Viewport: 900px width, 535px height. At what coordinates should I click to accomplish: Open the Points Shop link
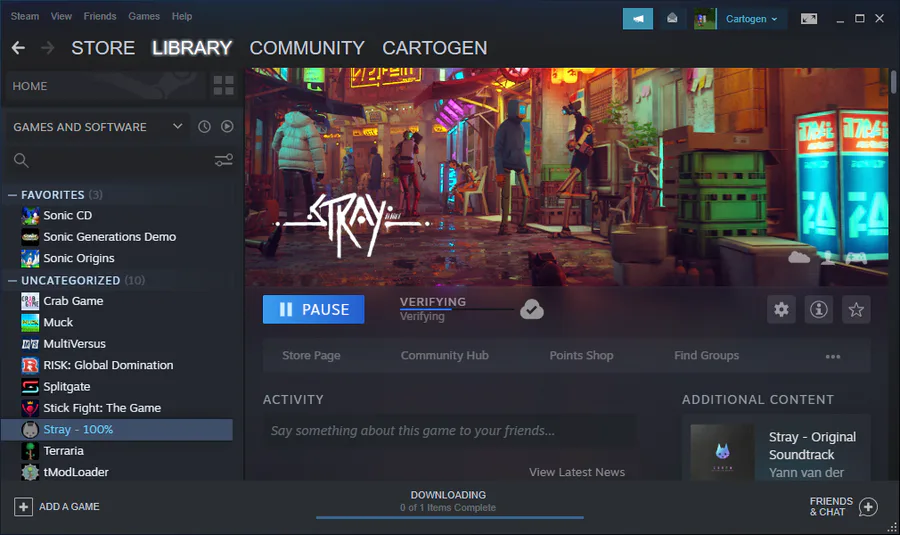point(581,356)
